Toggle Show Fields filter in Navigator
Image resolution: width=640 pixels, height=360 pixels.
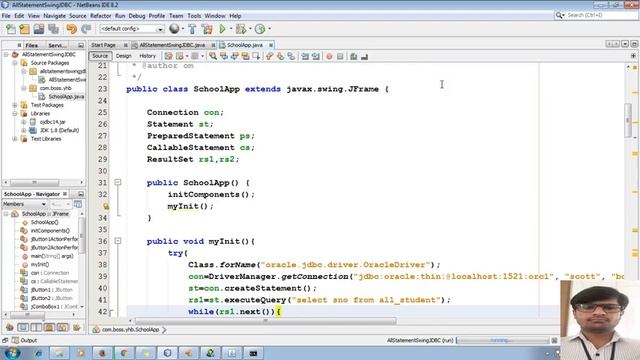coord(23,327)
